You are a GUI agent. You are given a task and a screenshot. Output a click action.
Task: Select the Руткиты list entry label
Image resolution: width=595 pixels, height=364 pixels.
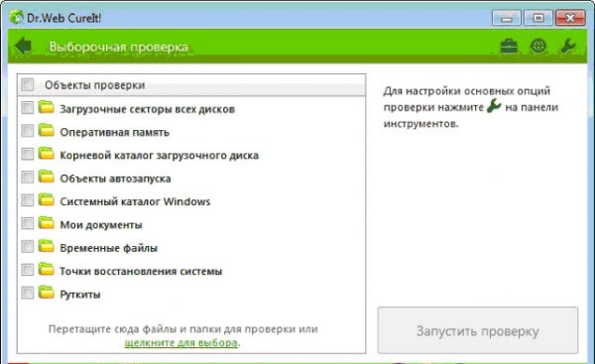tap(80, 295)
